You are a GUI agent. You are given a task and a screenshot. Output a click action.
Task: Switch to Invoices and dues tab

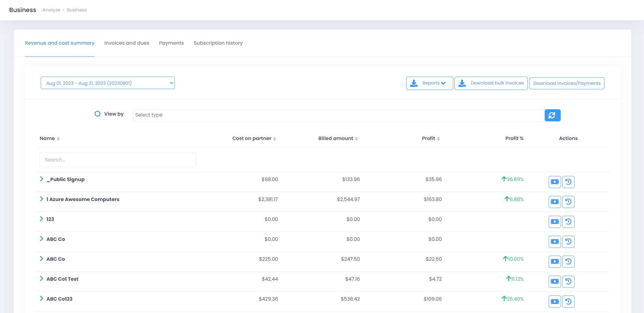127,43
